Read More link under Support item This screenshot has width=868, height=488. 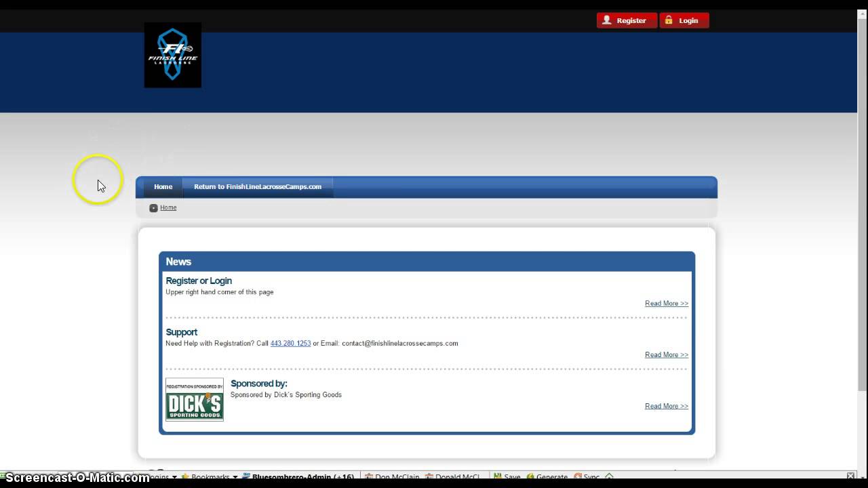pyautogui.click(x=667, y=355)
